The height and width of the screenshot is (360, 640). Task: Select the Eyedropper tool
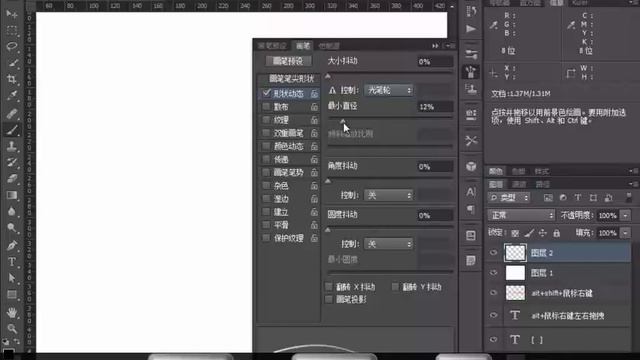pos(12,96)
